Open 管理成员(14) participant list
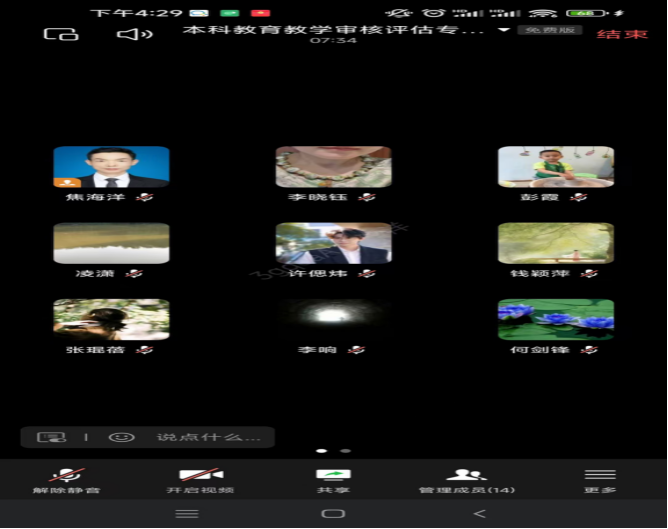 click(466, 480)
